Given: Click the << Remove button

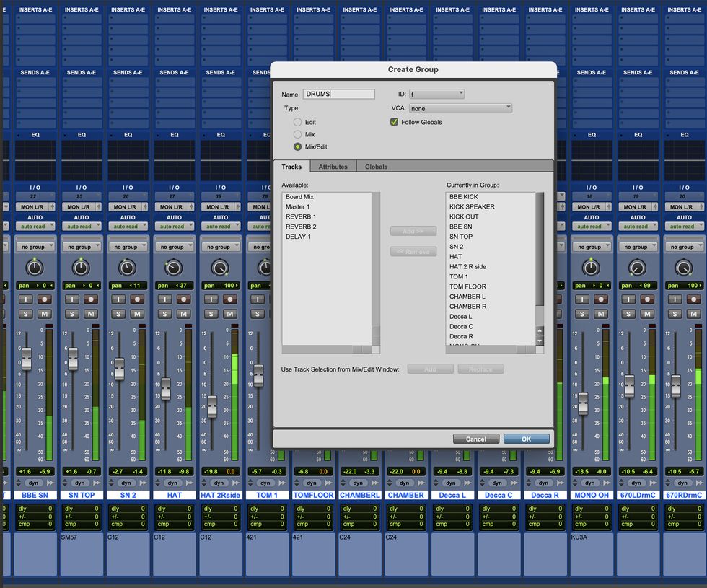Looking at the screenshot, I should pyautogui.click(x=413, y=252).
